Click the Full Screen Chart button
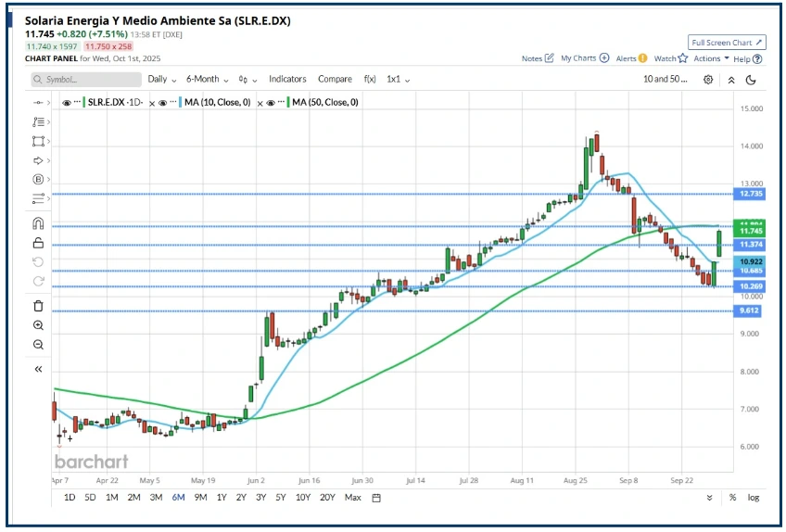 click(x=727, y=43)
